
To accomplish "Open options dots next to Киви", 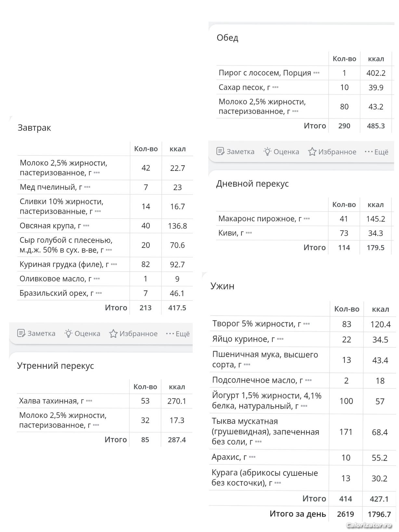I will [x=249, y=233].
